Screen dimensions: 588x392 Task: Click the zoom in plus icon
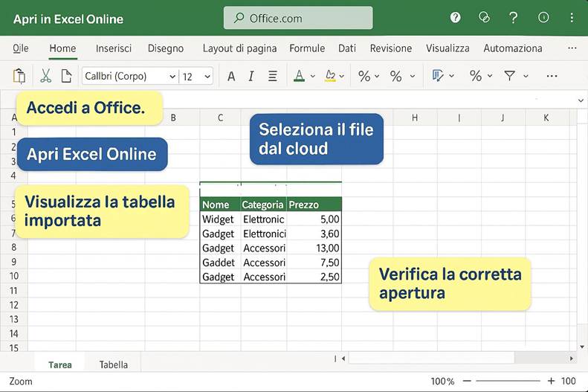click(x=551, y=381)
